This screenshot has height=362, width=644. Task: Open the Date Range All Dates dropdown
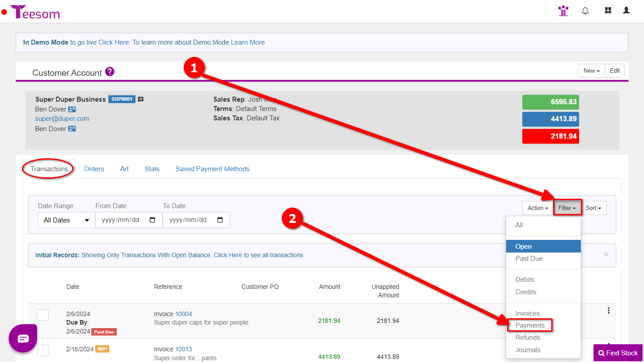pos(66,220)
